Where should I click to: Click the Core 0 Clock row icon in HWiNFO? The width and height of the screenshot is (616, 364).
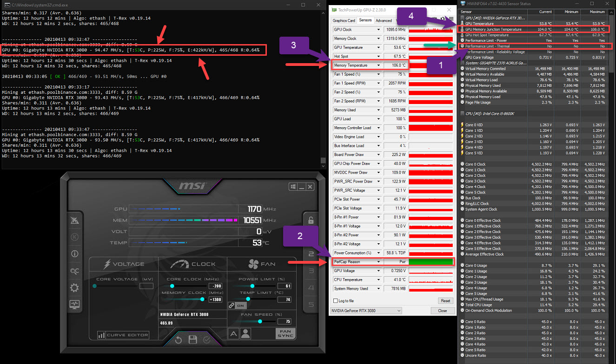[462, 164]
